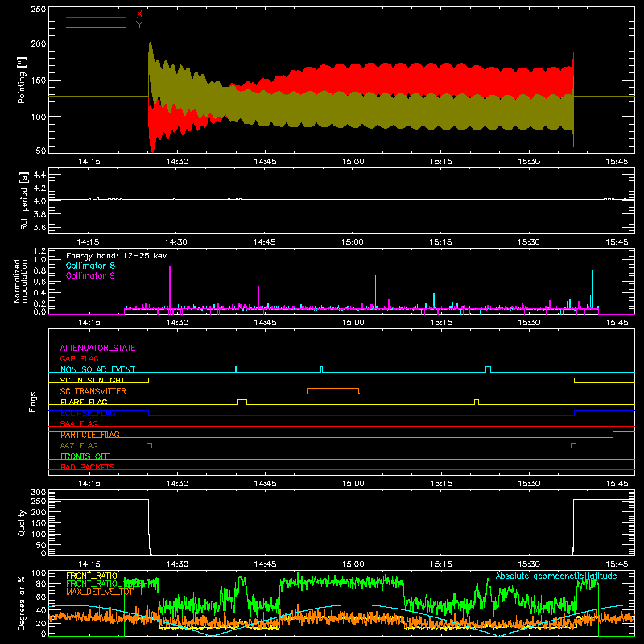Click the magenta modulation spike near 14:29
Screen dimensions: 644x644
[170, 287]
